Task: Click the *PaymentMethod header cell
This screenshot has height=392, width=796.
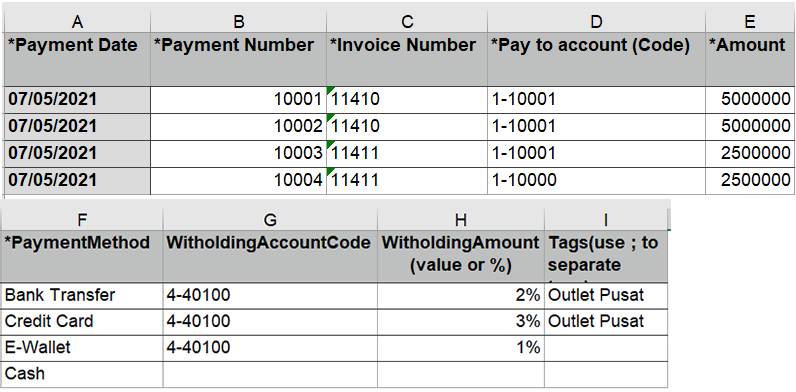Action: click(82, 256)
